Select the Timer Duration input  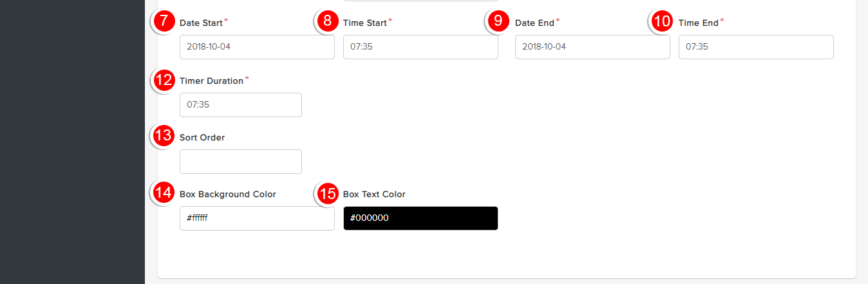click(241, 105)
